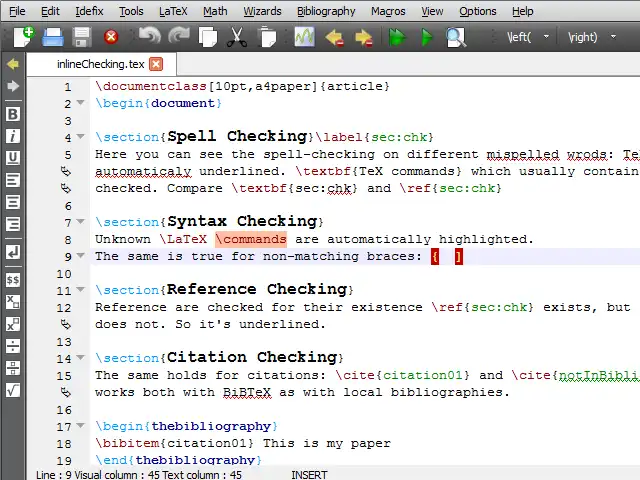Undo the last edit
This screenshot has height=480, width=640.
pos(149,36)
